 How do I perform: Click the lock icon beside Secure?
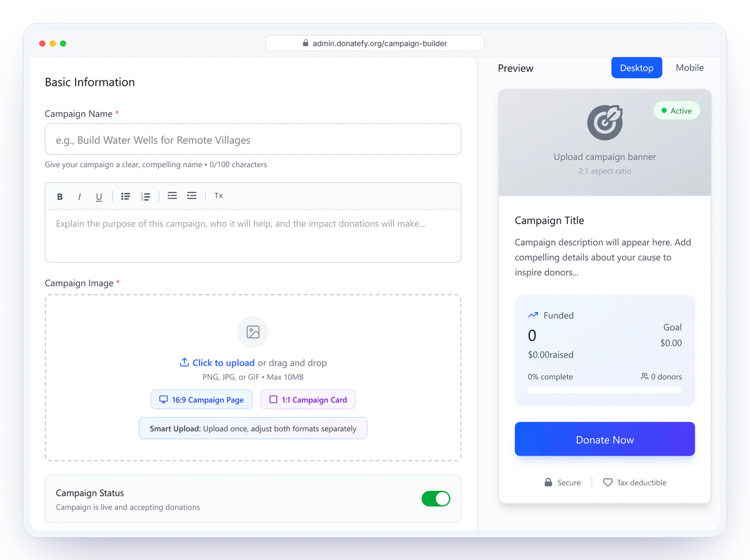548,482
